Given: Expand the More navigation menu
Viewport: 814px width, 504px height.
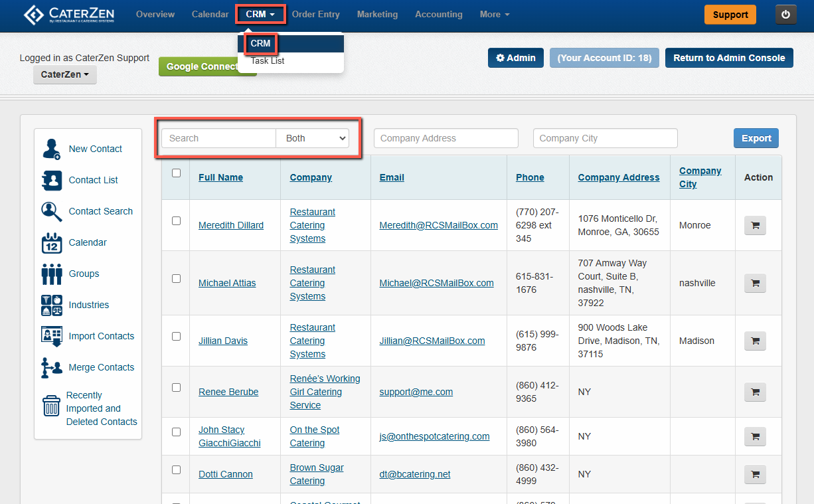Looking at the screenshot, I should pos(495,14).
